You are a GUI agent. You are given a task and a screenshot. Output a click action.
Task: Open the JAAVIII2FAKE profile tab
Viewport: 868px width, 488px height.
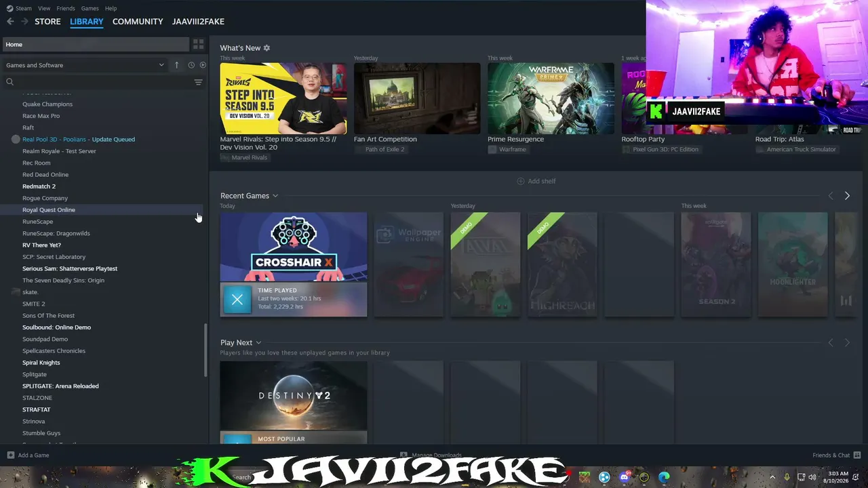[198, 22]
